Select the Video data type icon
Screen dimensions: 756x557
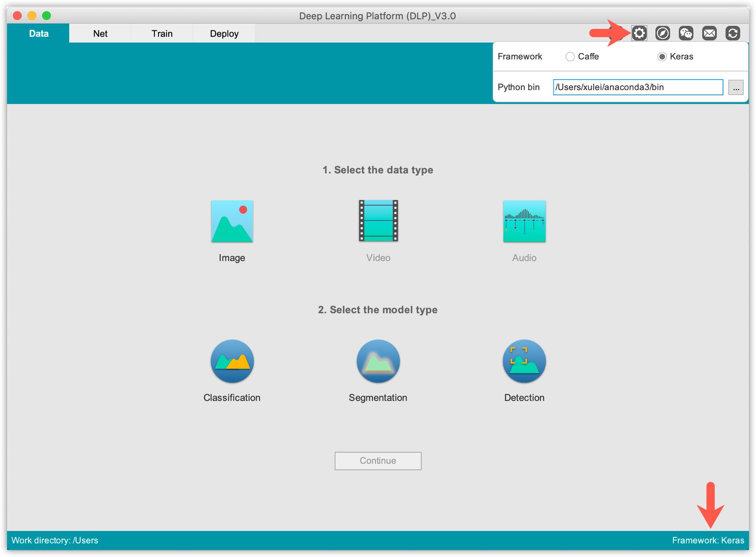coord(378,221)
